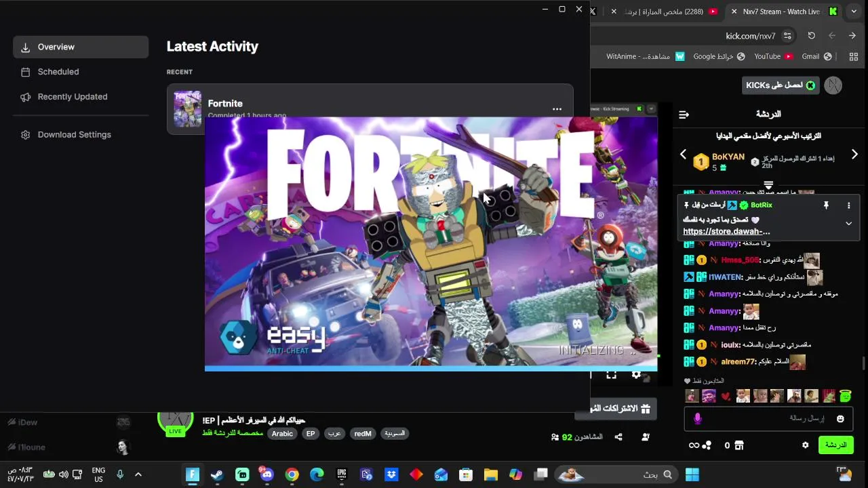Viewport: 868px width, 488px height.
Task: Click the chat message input field
Action: click(x=767, y=419)
